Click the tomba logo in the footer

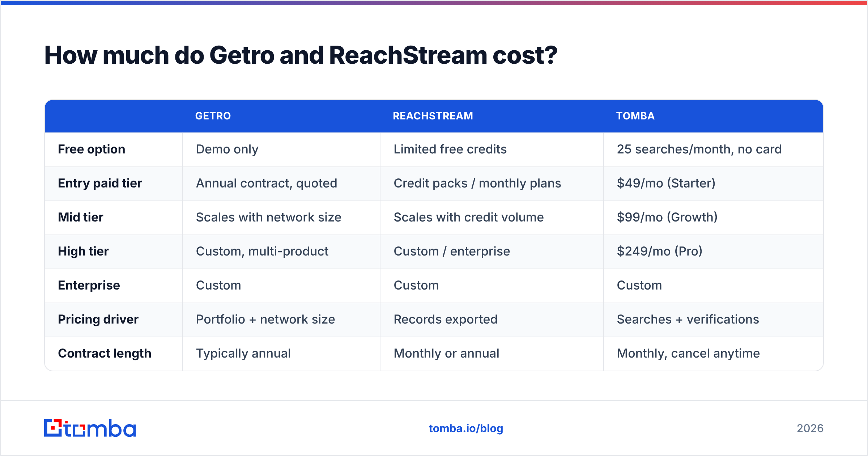pos(90,428)
